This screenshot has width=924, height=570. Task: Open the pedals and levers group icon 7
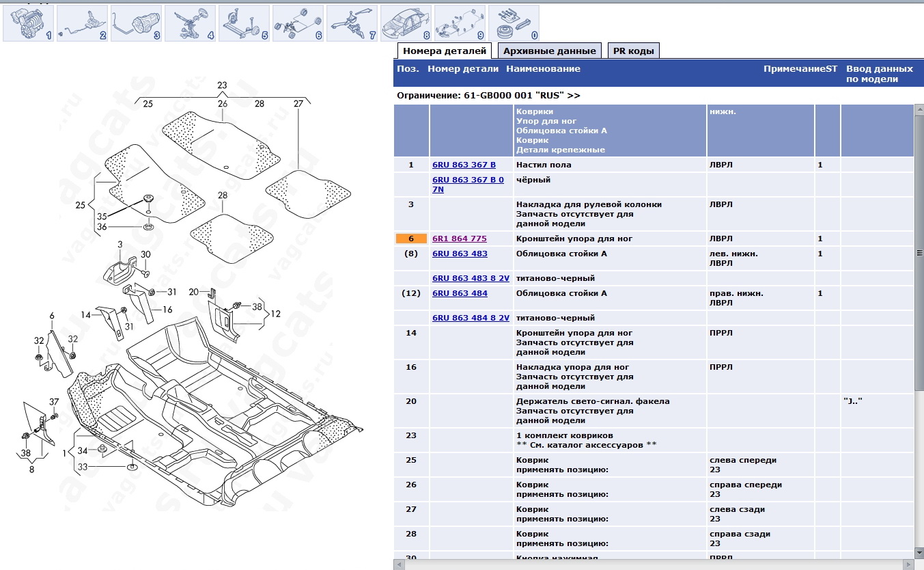tap(352, 23)
